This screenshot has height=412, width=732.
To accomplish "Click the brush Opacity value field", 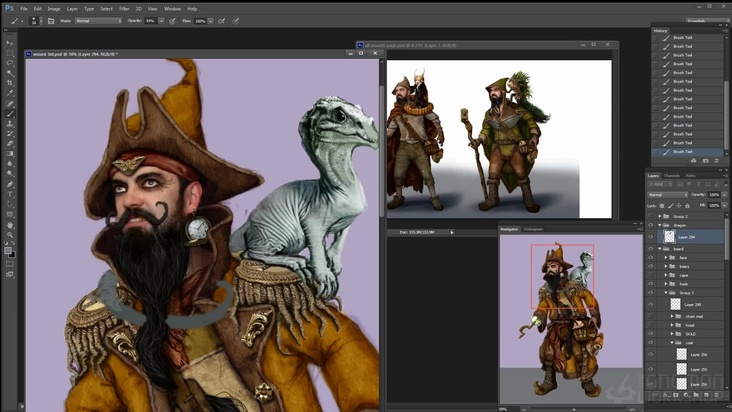I will pyautogui.click(x=151, y=21).
